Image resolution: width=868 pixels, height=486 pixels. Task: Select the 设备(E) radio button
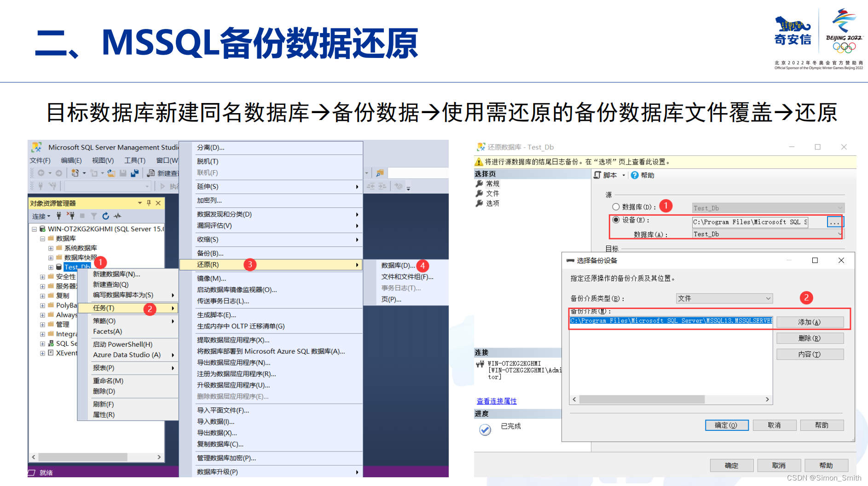click(x=616, y=220)
